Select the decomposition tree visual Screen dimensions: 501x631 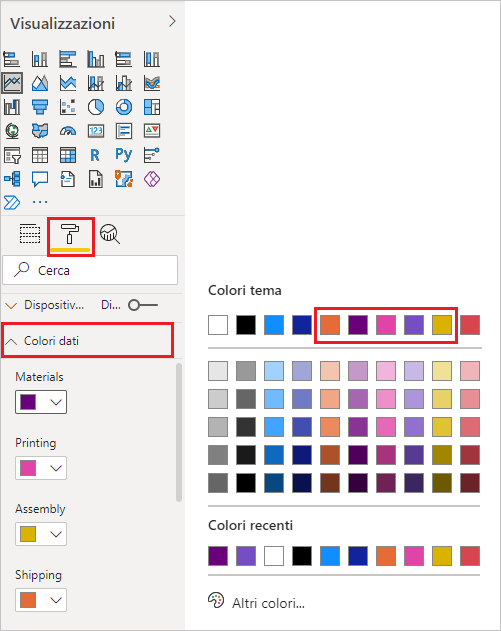[x=12, y=179]
